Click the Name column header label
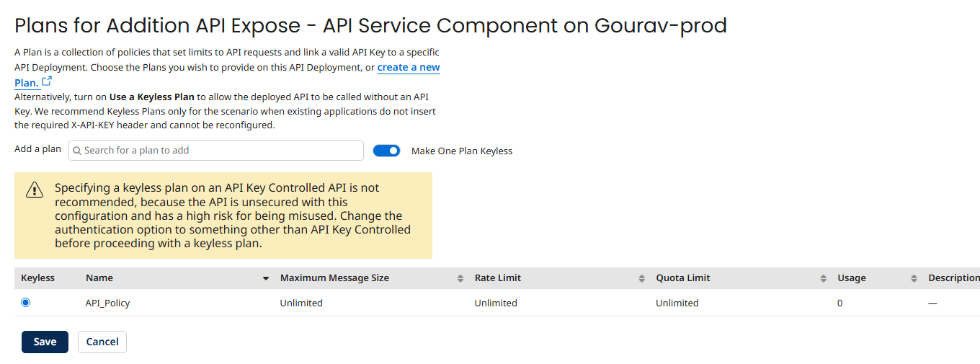The image size is (980, 364). tap(99, 278)
